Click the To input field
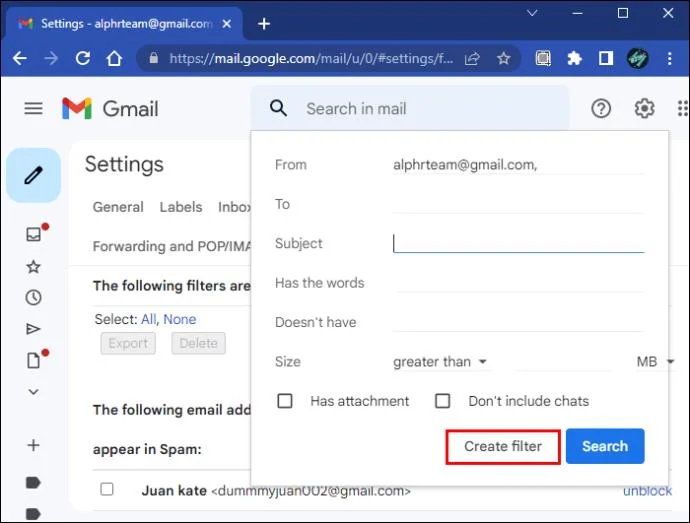Screen dimensions: 690x523 coord(518,204)
